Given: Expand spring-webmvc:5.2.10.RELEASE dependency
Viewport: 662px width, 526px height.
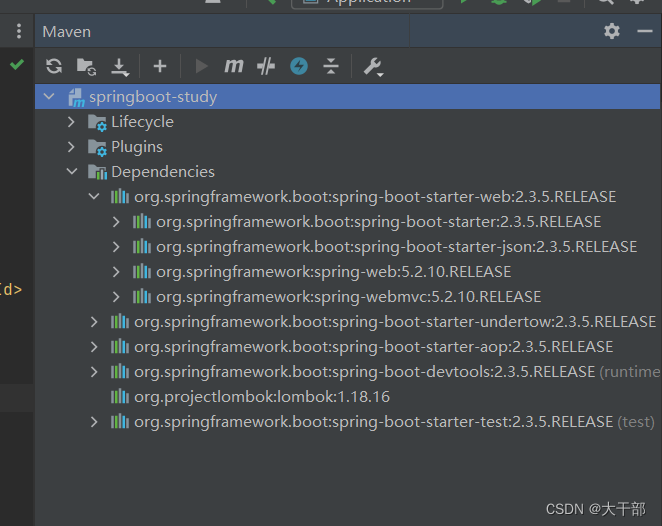Looking at the screenshot, I should [x=116, y=297].
